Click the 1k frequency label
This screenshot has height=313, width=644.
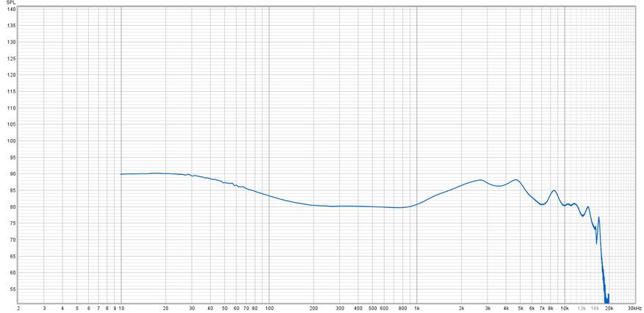coord(417,308)
